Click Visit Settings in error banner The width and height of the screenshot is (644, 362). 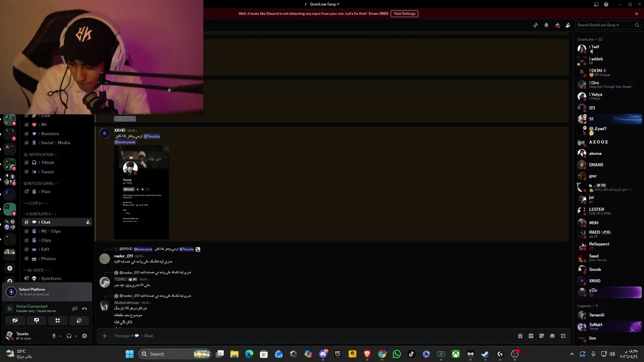click(x=405, y=14)
